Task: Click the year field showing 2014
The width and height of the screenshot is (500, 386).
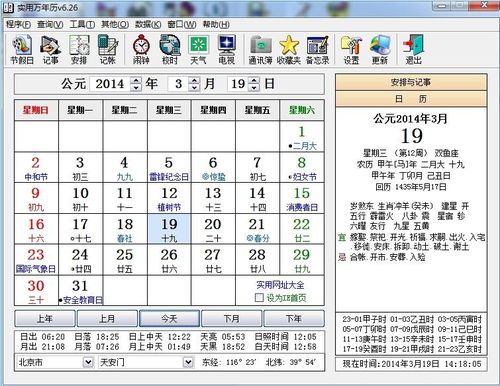Action: tap(110, 84)
